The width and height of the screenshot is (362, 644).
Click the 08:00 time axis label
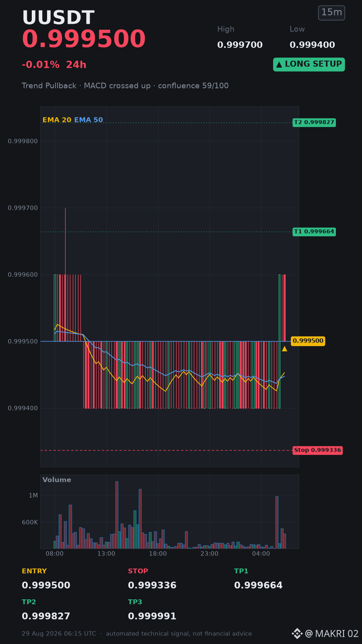55,554
